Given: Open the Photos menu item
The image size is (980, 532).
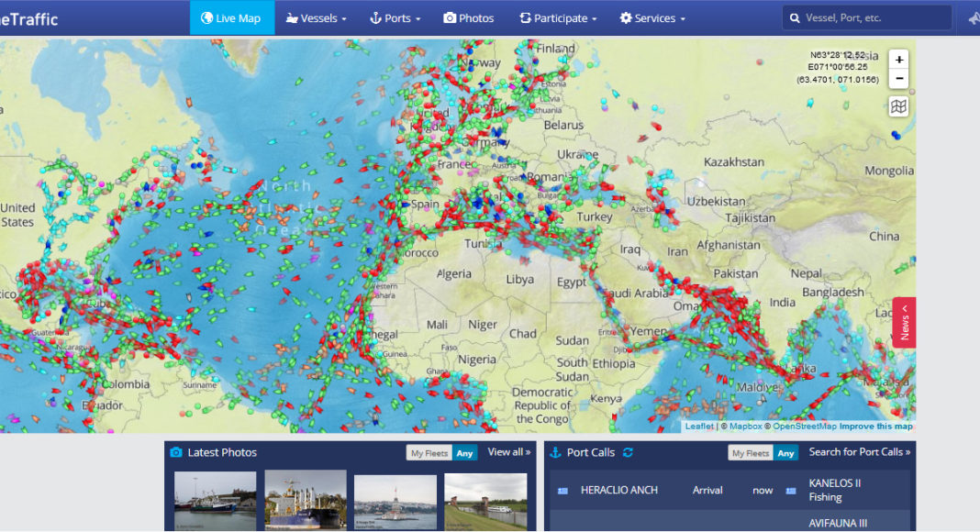Looking at the screenshot, I should coord(469,18).
